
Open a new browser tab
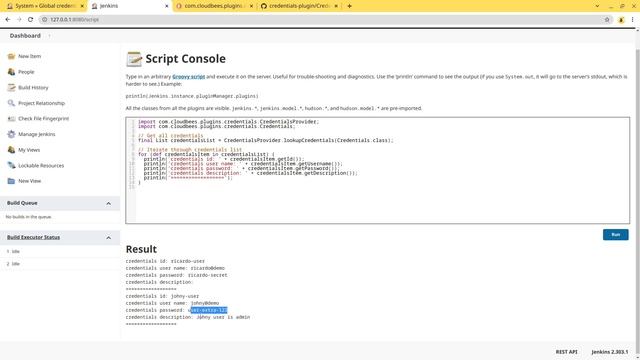coord(349,6)
